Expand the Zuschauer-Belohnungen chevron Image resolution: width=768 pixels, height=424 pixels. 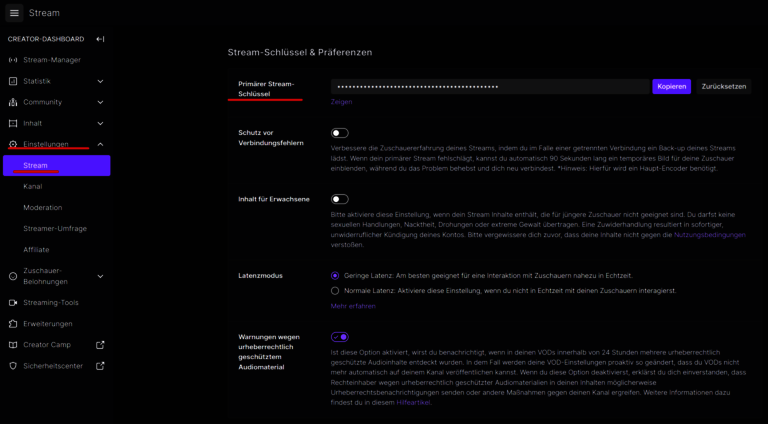click(100, 276)
